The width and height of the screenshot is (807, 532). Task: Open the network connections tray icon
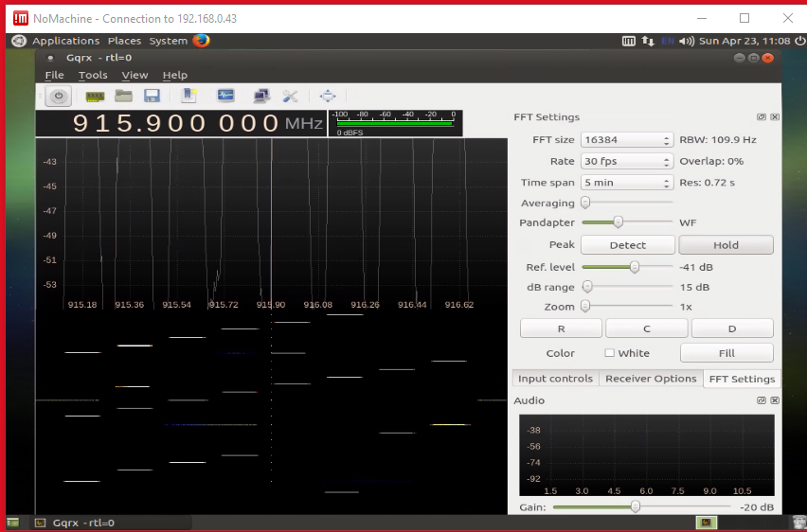pyautogui.click(x=648, y=41)
